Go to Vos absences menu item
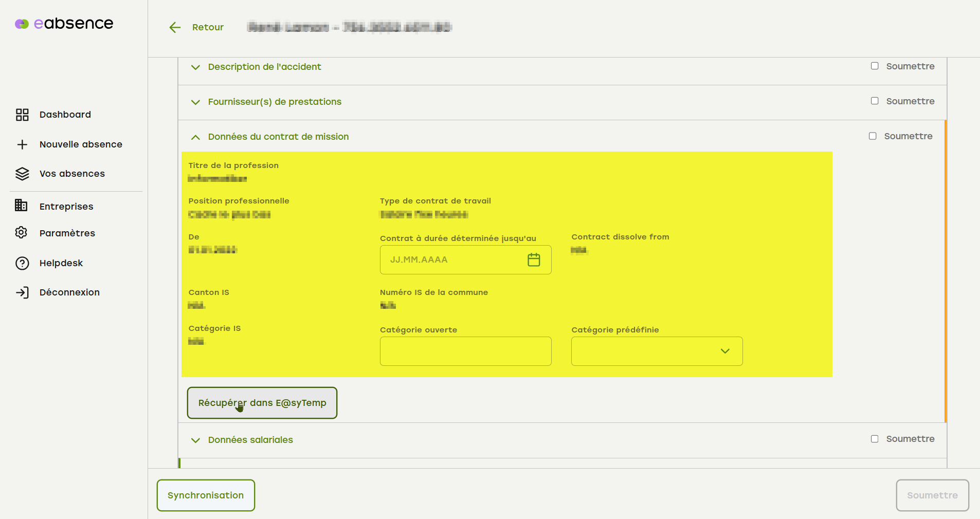 [72, 174]
